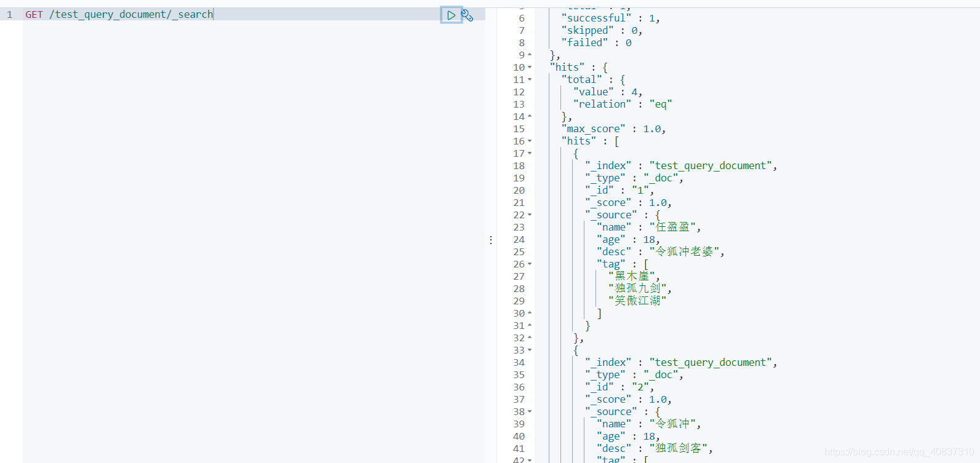Click the "_type" line at line 35
The height and width of the screenshot is (463, 980).
pos(634,375)
